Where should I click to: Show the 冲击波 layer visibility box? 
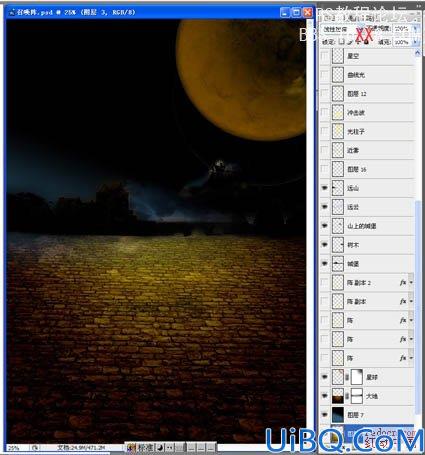(324, 113)
